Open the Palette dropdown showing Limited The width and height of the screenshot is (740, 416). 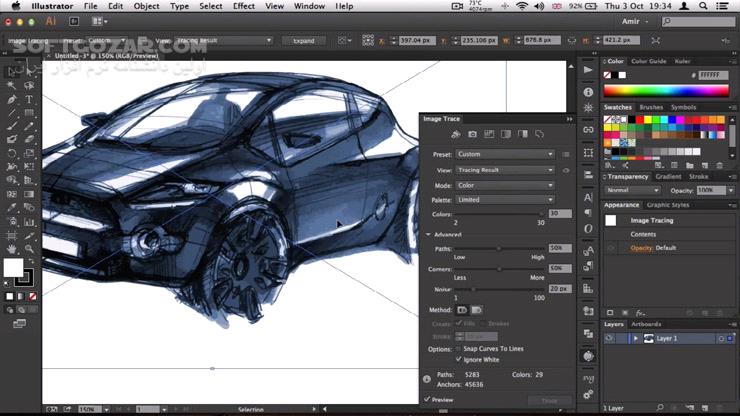point(505,200)
